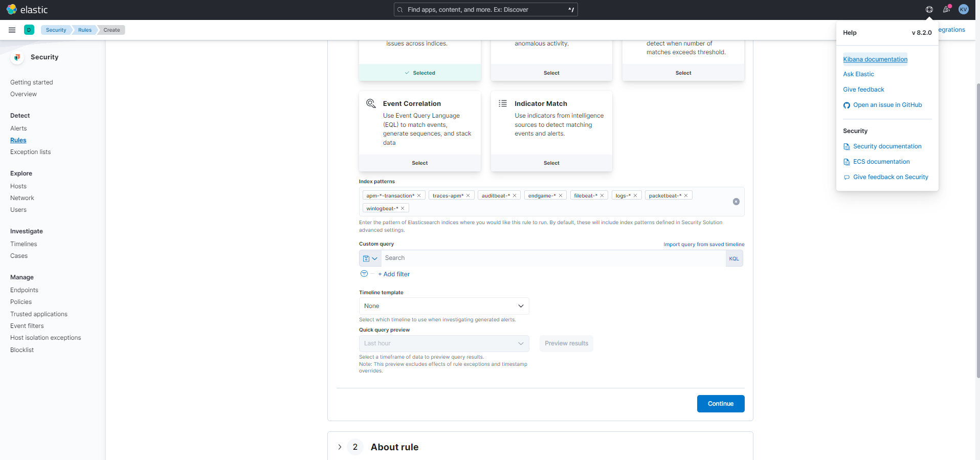Click the global search bar
The image size is (980, 460).
point(485,10)
